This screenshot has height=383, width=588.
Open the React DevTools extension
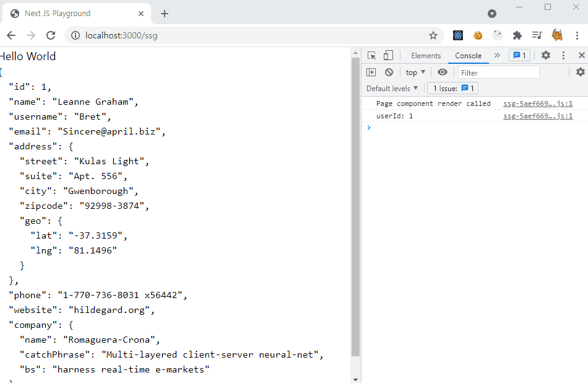(457, 35)
